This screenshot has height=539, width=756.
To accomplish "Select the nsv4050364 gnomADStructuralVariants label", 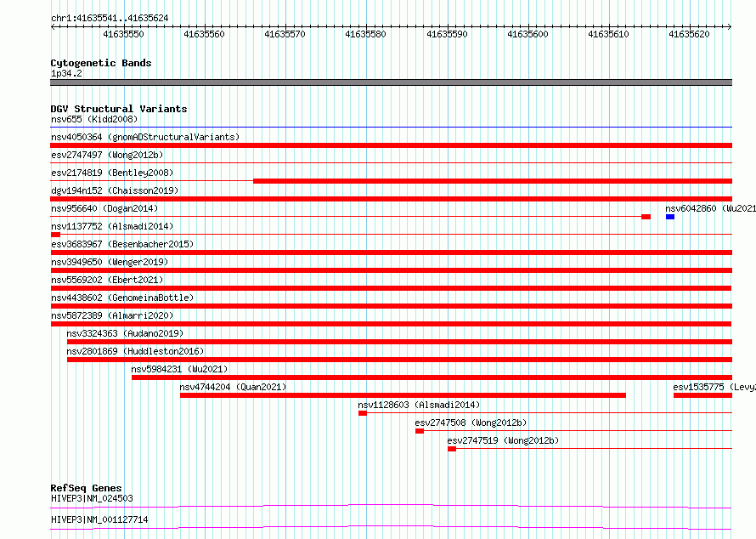I will click(x=145, y=137).
